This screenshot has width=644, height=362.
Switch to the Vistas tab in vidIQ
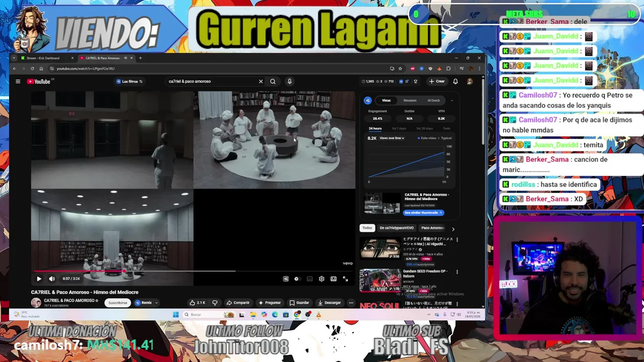coord(386,101)
